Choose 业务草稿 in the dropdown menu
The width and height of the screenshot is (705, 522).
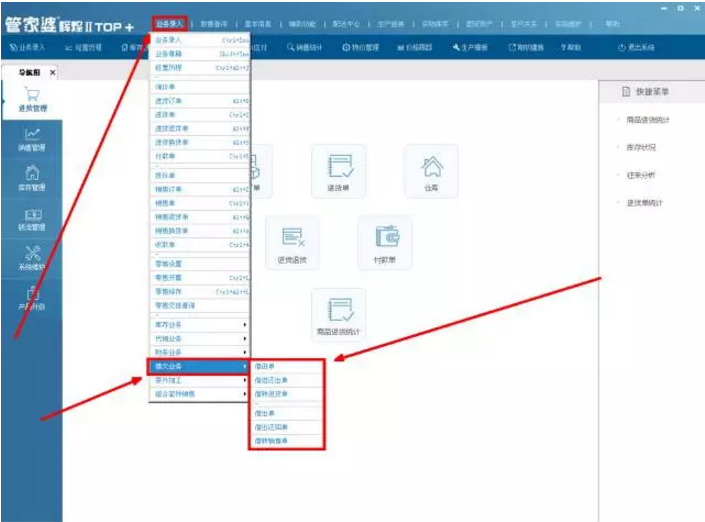tap(200, 54)
